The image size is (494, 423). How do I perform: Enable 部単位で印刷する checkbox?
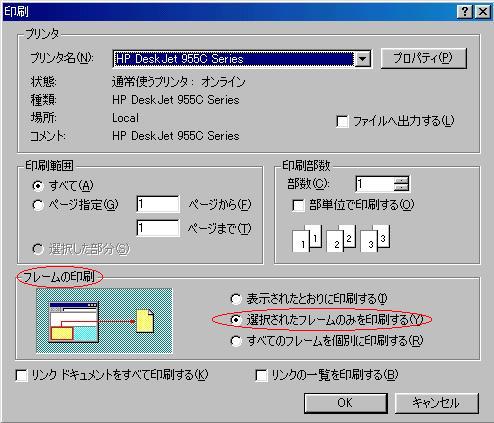(298, 205)
